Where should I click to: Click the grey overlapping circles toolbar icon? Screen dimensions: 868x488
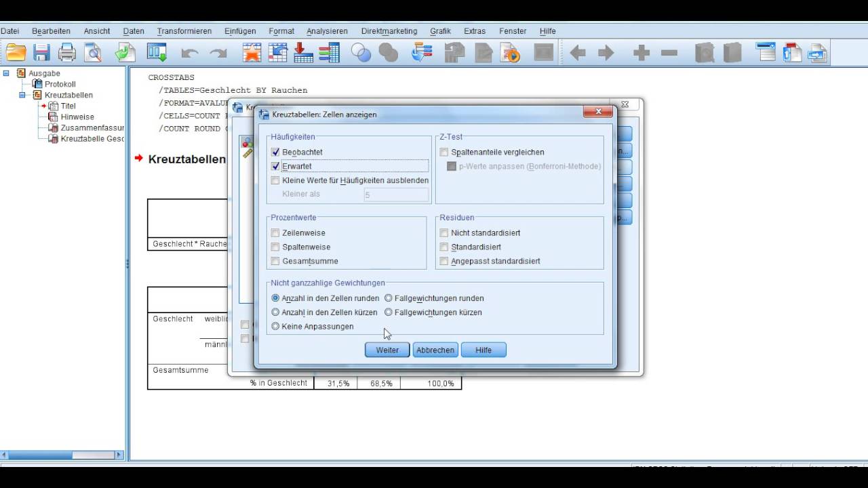pos(389,53)
